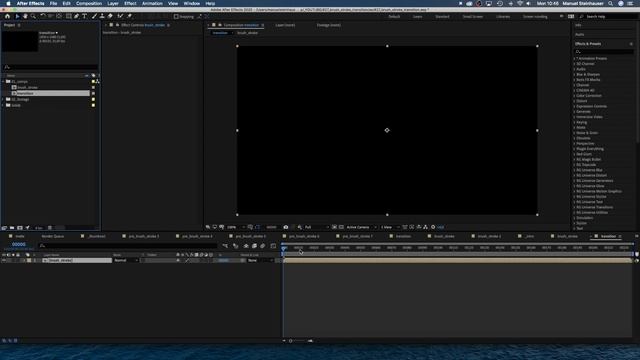This screenshot has width=640, height=360.
Task: Collapse the 01_comps folder
Action: tap(3, 81)
